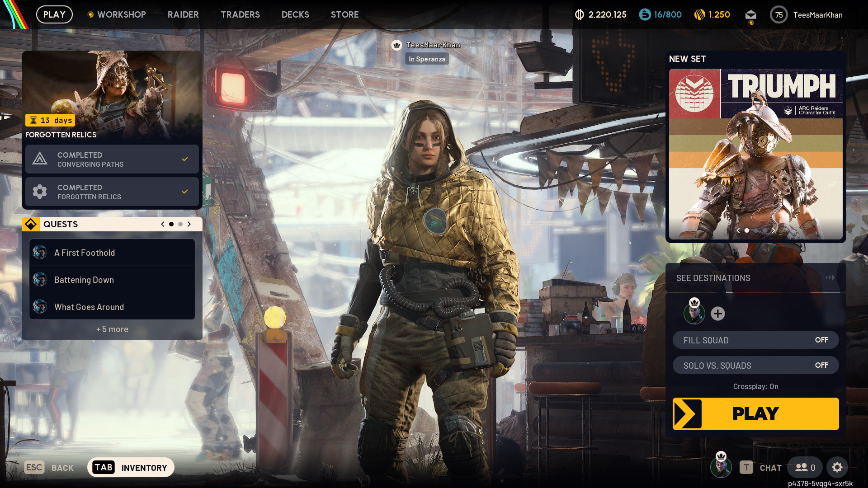Expand the +5 more quests list
The height and width of the screenshot is (488, 868).
(x=112, y=329)
